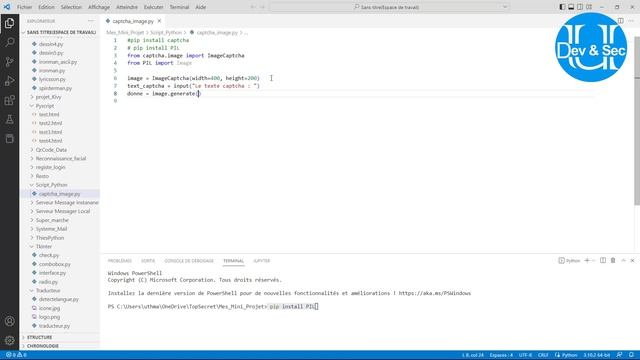
Task: Select Python interpreter 3.10.2 64-bit
Action: [596, 355]
